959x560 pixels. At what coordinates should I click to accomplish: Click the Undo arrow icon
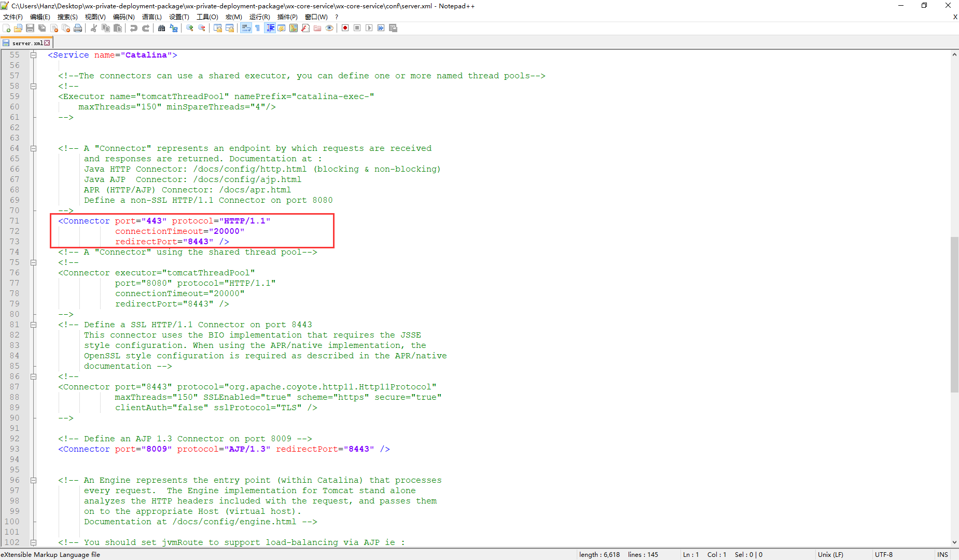pos(134,28)
